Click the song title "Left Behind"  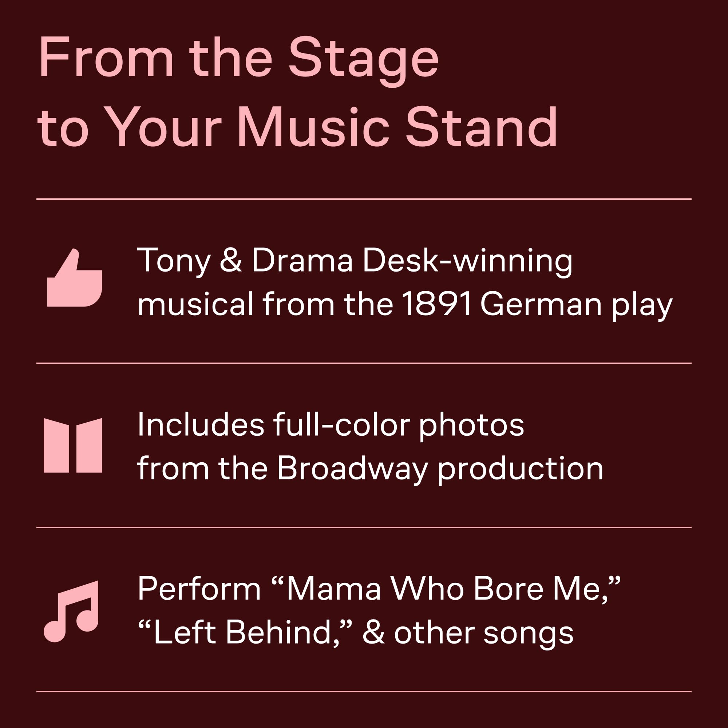pos(241,633)
